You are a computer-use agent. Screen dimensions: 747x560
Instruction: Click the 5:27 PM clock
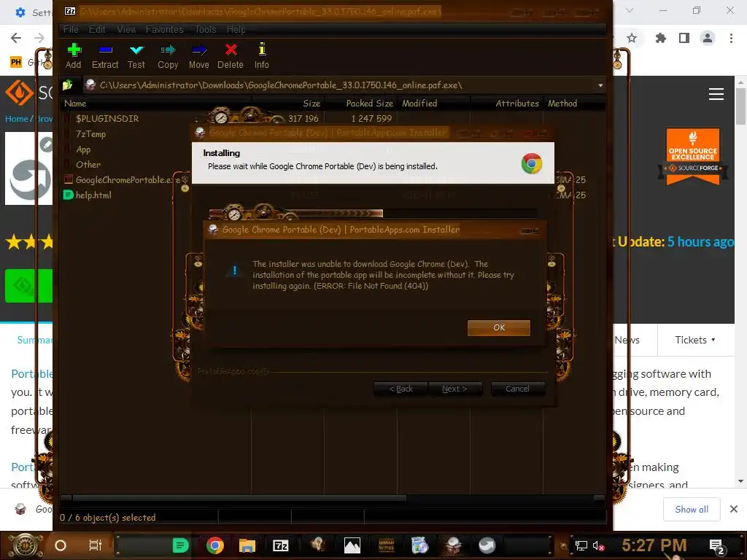pyautogui.click(x=654, y=545)
